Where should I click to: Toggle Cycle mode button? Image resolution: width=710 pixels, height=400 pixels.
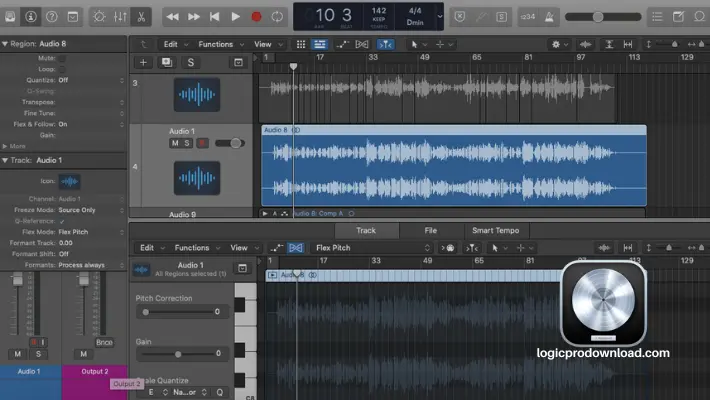(x=277, y=17)
